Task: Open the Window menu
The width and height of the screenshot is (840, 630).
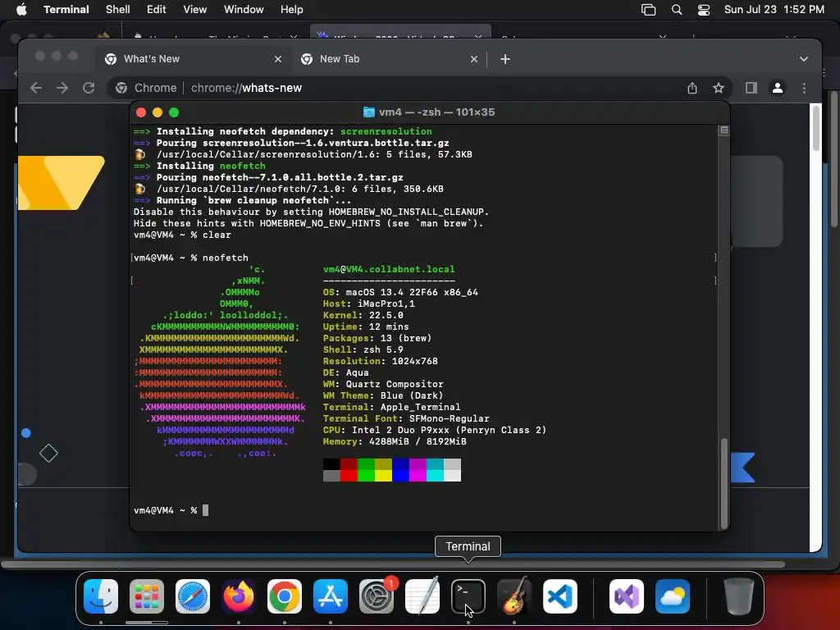Action: [x=244, y=10]
